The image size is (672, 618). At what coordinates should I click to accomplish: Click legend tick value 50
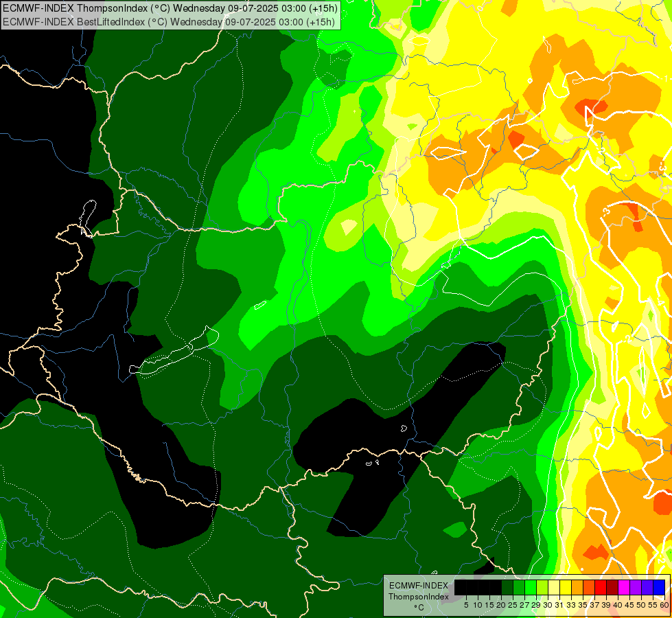point(641,605)
